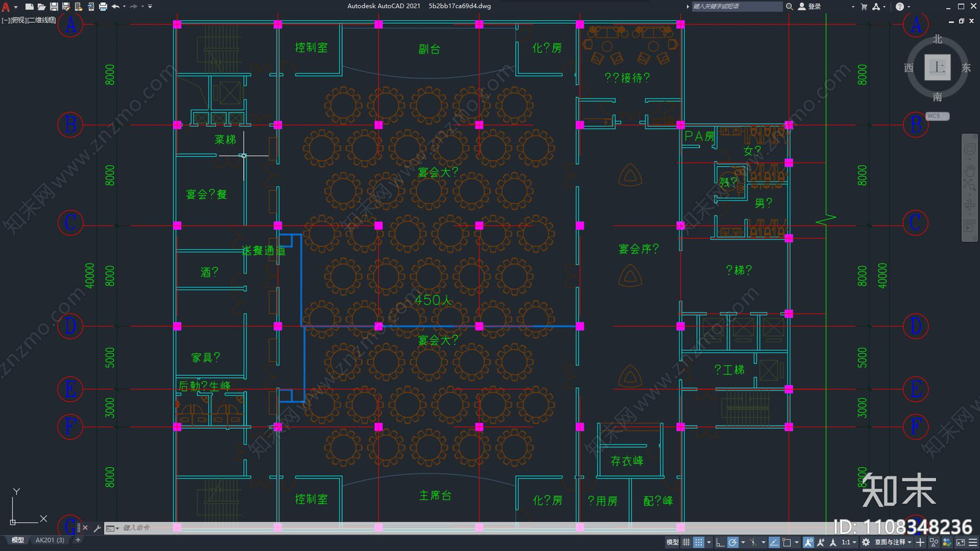Click the navigation bar panel

970,187
